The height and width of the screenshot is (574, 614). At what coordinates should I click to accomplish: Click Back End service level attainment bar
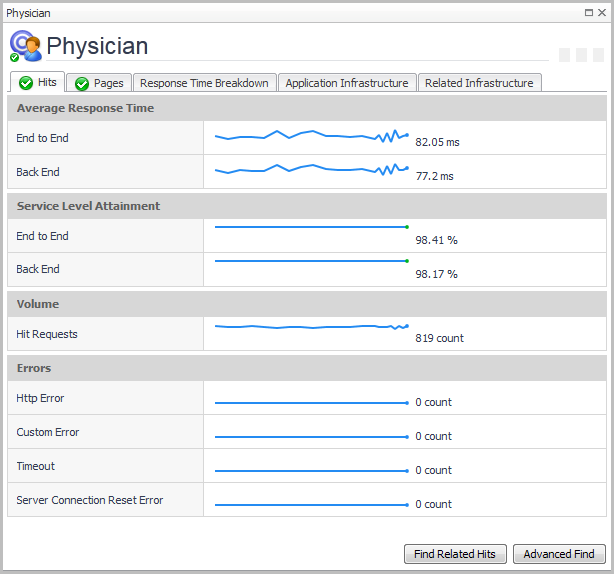pos(311,261)
